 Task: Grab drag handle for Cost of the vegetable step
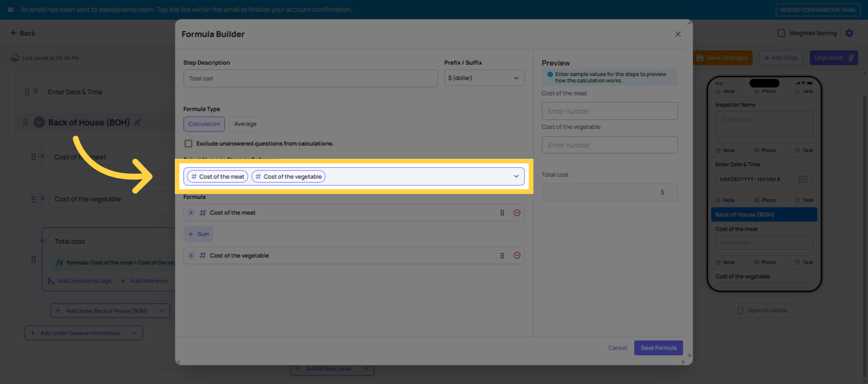click(33, 199)
